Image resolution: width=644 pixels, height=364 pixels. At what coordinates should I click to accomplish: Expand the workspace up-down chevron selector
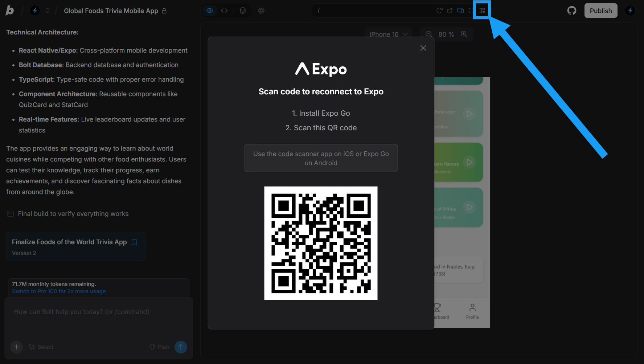point(48,11)
